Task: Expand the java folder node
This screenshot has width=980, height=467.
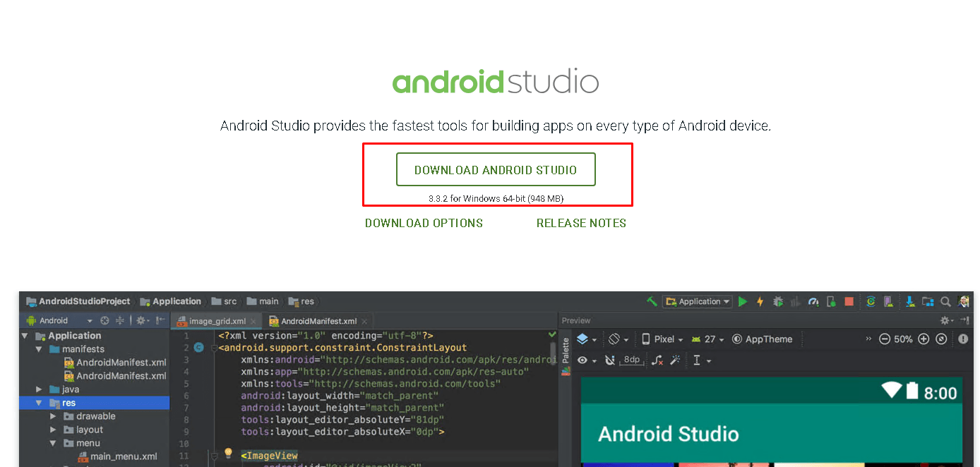Action: coord(40,389)
